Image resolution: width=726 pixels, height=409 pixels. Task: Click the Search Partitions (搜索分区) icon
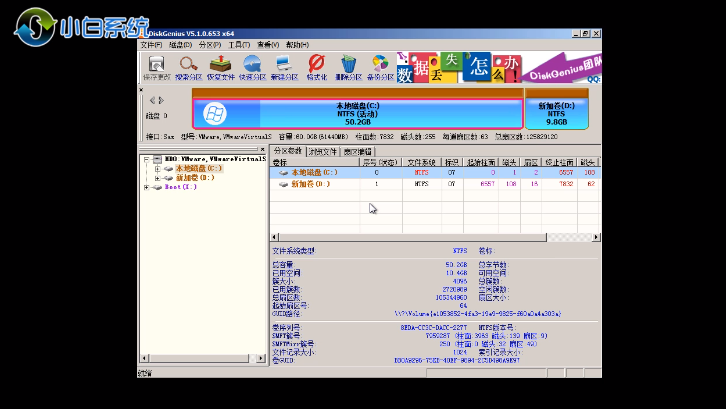[188, 68]
